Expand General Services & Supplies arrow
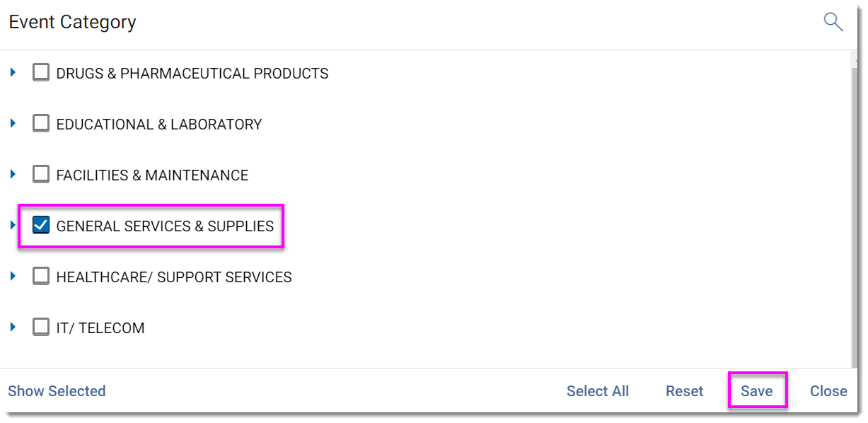This screenshot has width=868, height=423. click(x=13, y=225)
